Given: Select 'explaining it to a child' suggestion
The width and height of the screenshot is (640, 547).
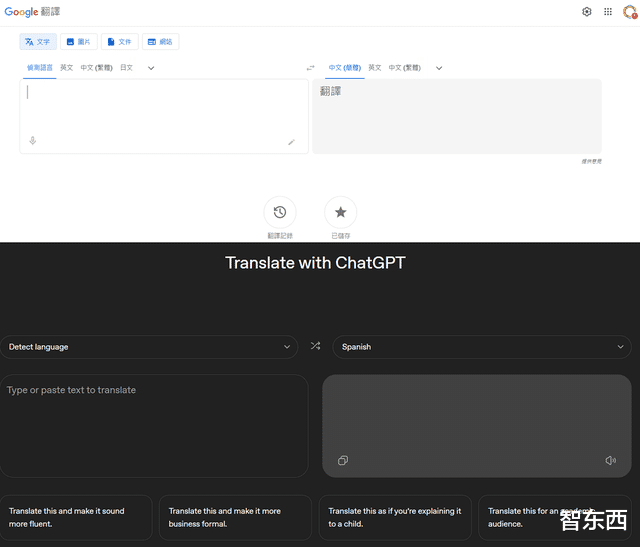Looking at the screenshot, I should 395,518.
